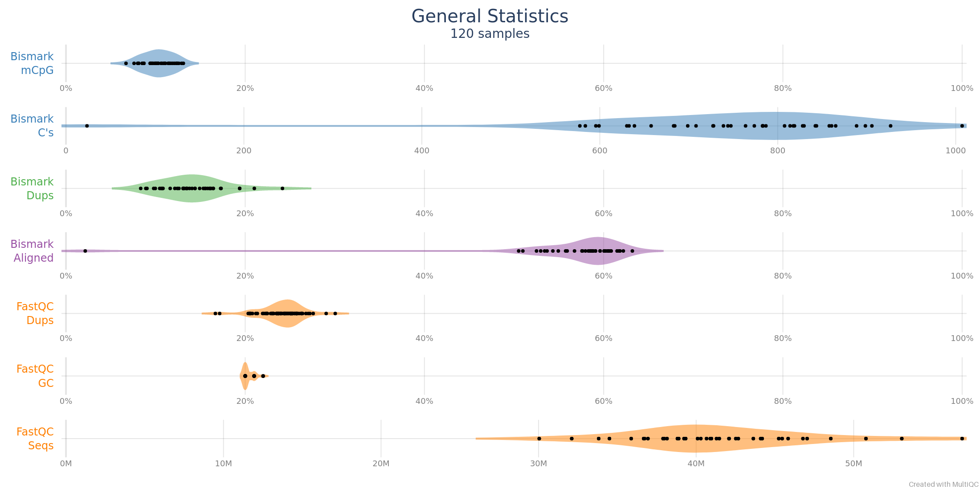
Task: Open the "Created with MultiQC" credit
Action: coord(943,485)
